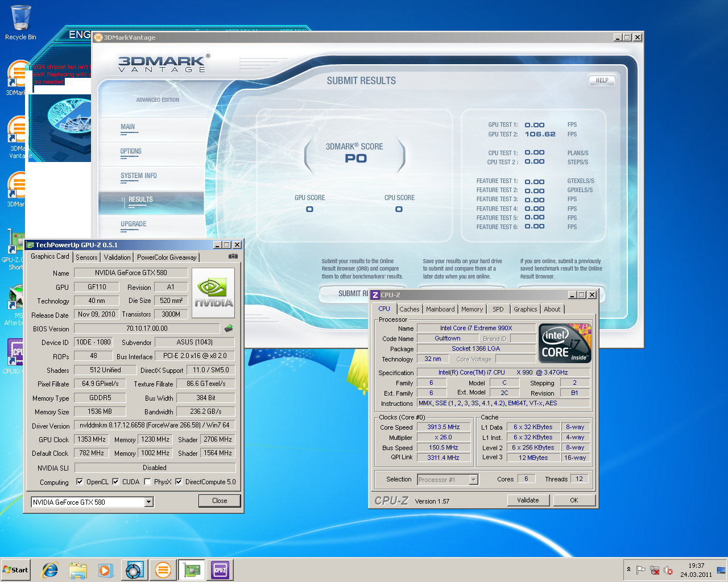Click HELP button in 3DMark
This screenshot has height=582, width=728.
tap(602, 81)
